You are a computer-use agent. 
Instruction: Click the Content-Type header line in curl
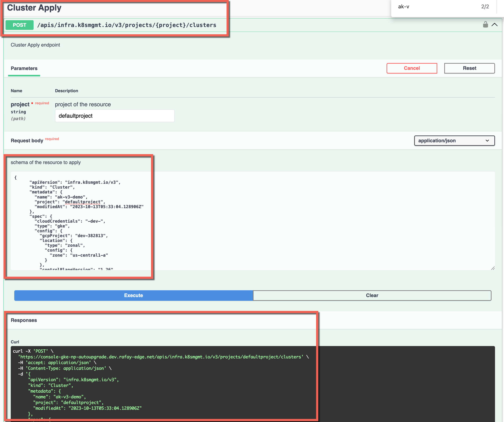pyautogui.click(x=65, y=368)
